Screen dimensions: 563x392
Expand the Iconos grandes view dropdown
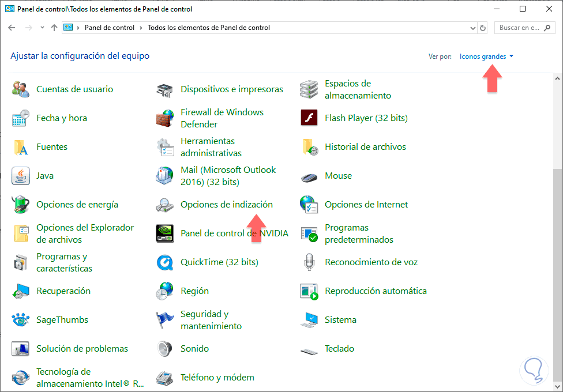coord(486,56)
